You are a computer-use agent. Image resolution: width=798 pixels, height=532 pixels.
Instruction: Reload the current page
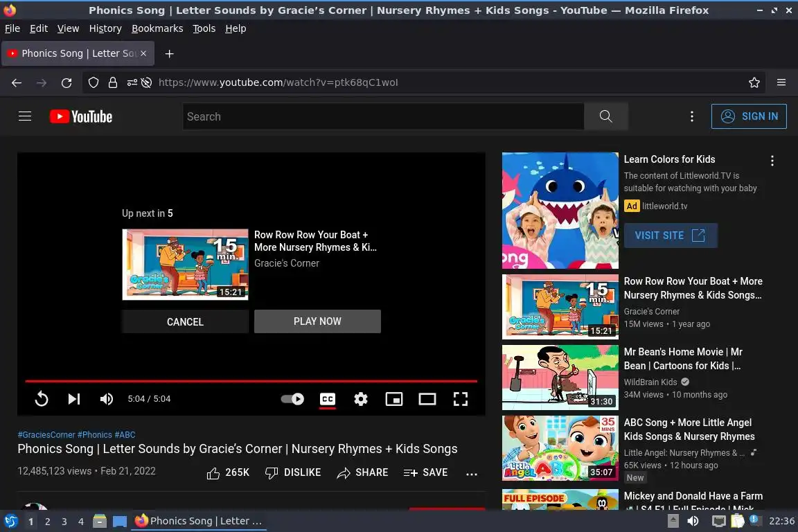[x=66, y=82]
